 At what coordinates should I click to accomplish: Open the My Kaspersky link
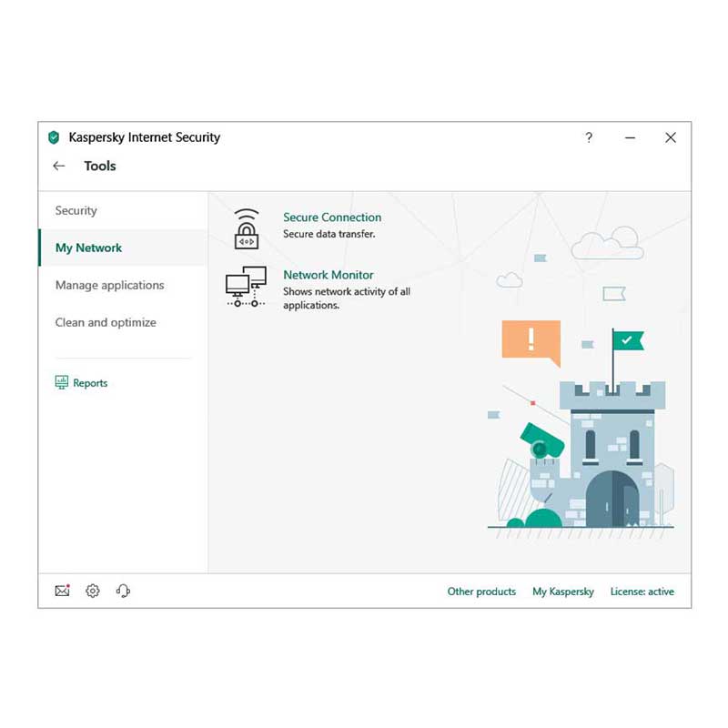tap(563, 591)
